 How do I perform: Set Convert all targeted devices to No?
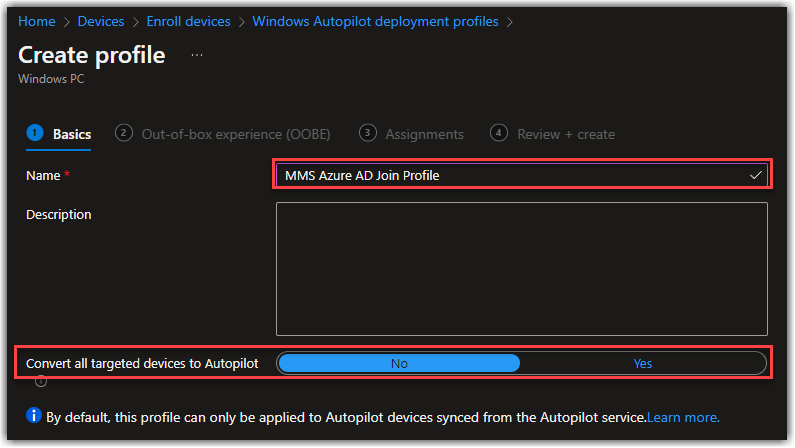pos(399,363)
